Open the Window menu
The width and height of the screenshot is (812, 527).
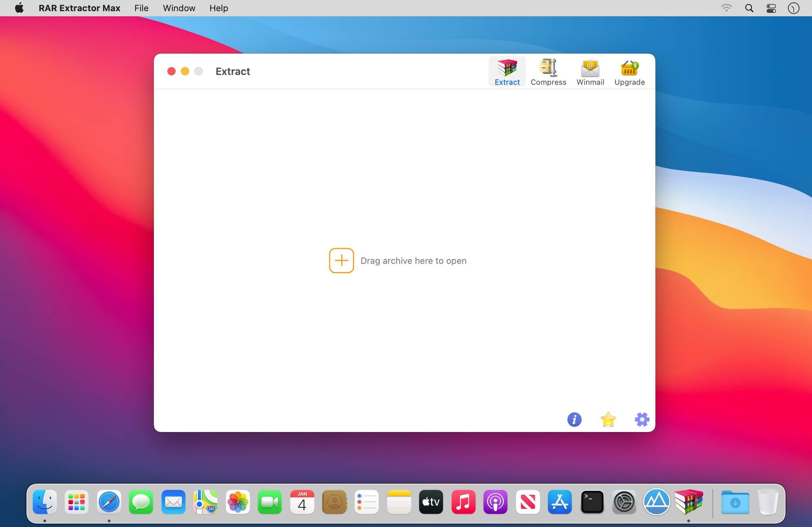click(x=179, y=8)
